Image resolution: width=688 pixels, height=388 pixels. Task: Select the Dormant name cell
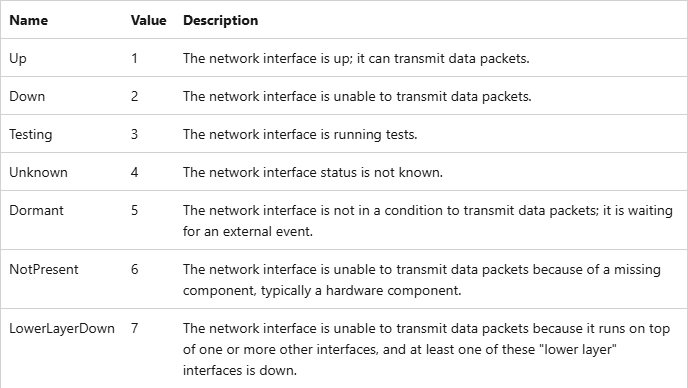36,210
